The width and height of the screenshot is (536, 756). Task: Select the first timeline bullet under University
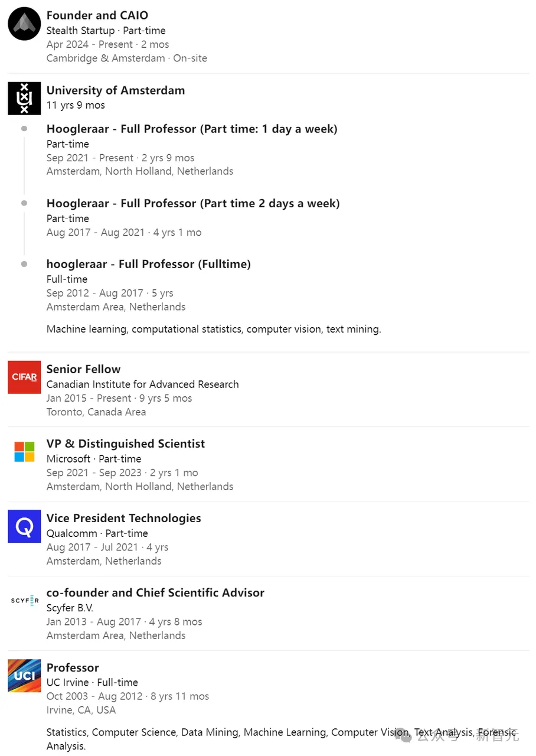(x=24, y=128)
